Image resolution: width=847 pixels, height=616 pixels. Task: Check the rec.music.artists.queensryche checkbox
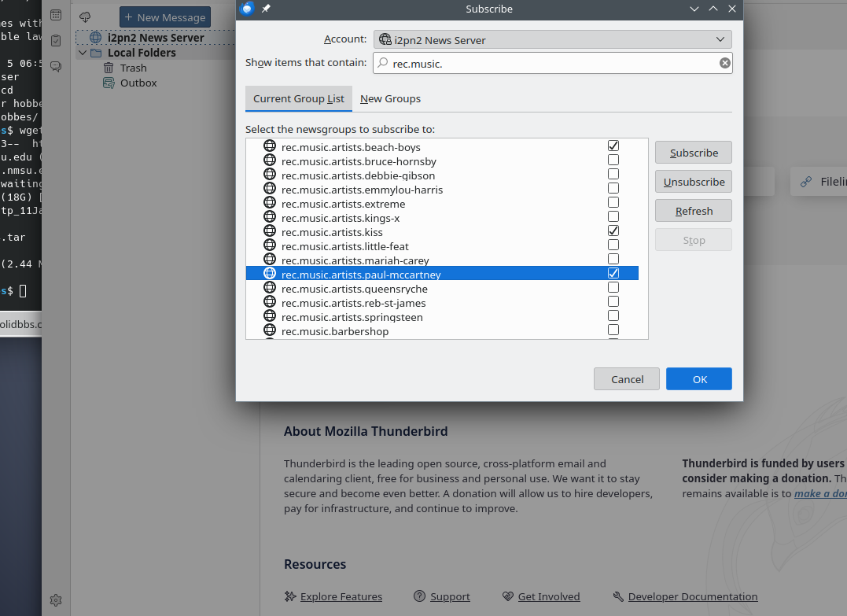(613, 287)
